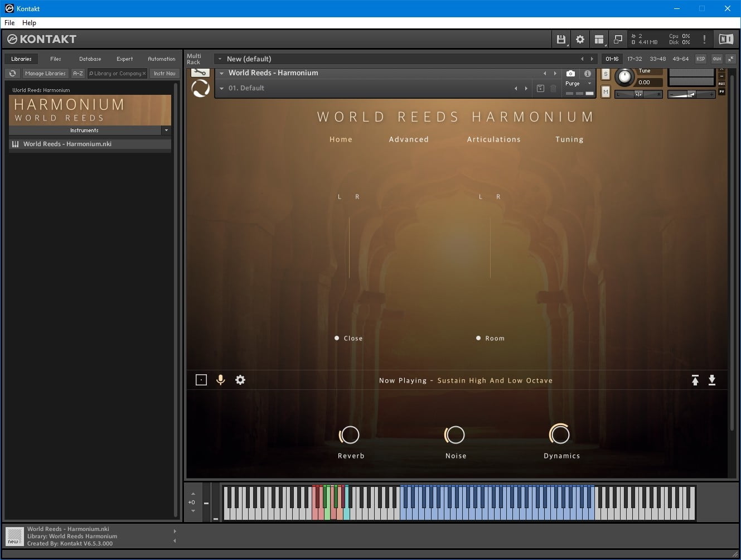Open the save/files floppy disk menu
The height and width of the screenshot is (560, 741).
tap(561, 39)
